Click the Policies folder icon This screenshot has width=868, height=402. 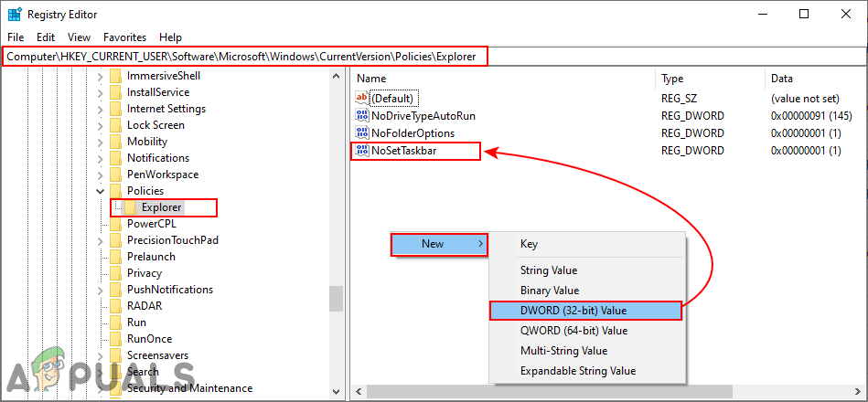coord(115,191)
